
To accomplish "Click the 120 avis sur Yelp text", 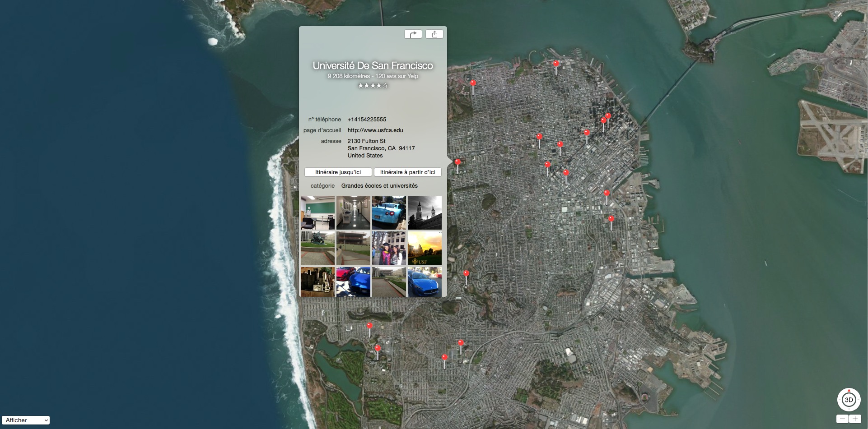I will pyautogui.click(x=397, y=76).
